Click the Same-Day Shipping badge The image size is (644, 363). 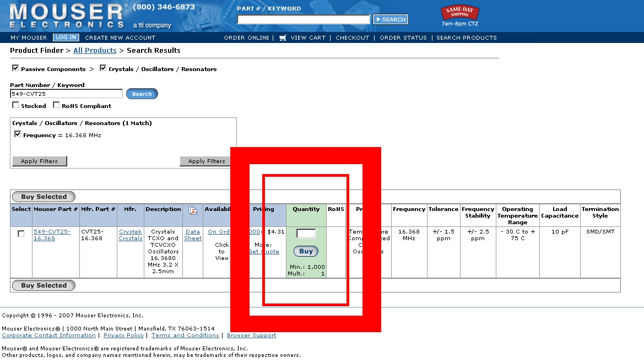[459, 13]
